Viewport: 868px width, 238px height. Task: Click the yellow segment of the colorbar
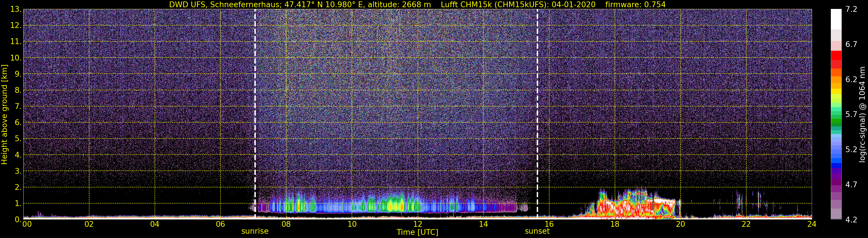pos(836,91)
